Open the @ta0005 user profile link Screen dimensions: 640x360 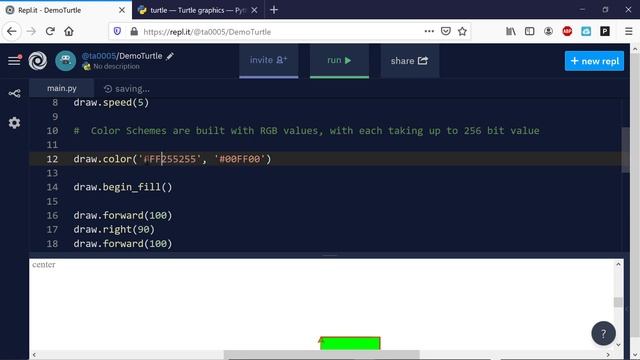pos(99,56)
